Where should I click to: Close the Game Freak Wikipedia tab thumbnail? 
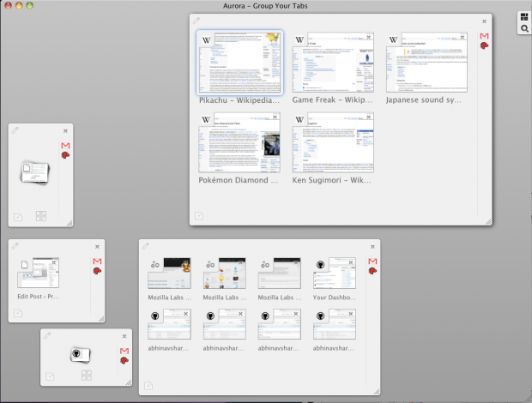pyautogui.click(x=369, y=39)
